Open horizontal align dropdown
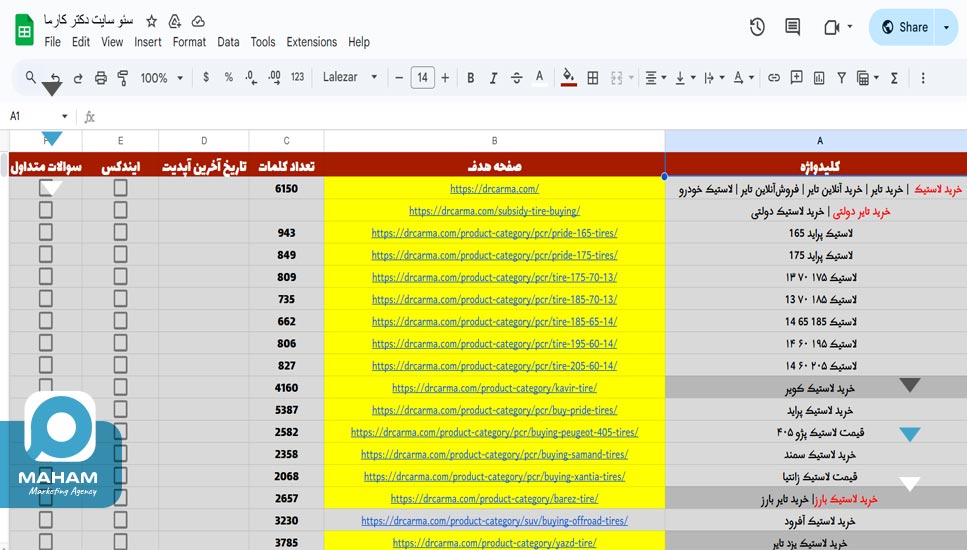The height and width of the screenshot is (550, 967). point(655,78)
